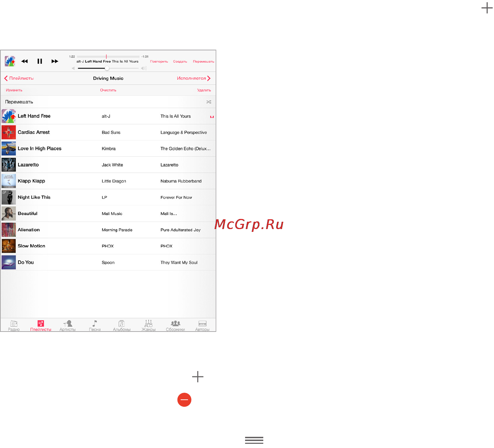Tap Перемешать in the player header
This screenshot has height=448, width=494.
(x=203, y=62)
